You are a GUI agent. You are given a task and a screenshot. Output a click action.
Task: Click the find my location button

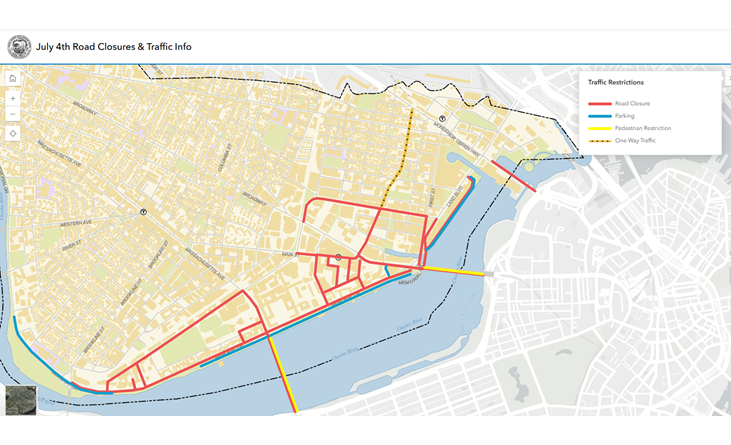12,133
